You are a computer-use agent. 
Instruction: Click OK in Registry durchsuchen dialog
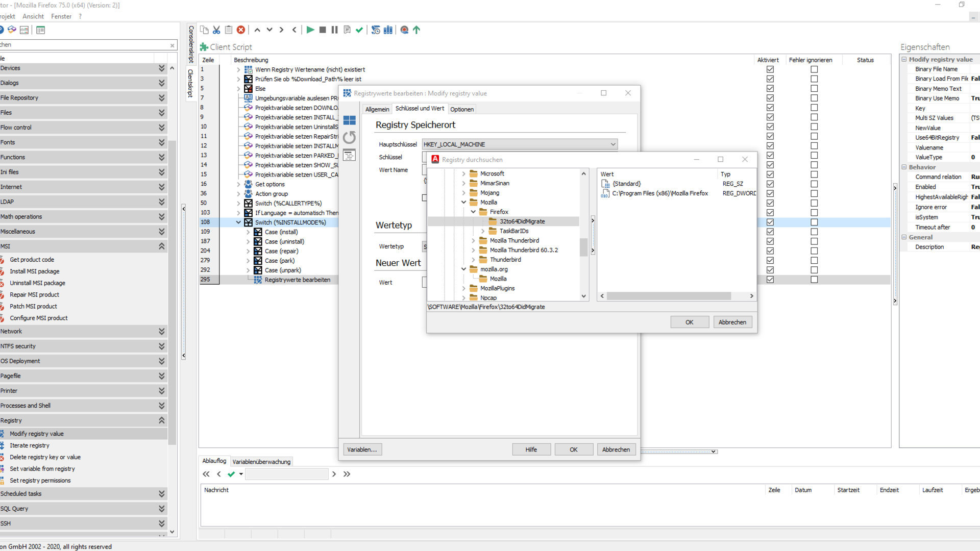690,322
